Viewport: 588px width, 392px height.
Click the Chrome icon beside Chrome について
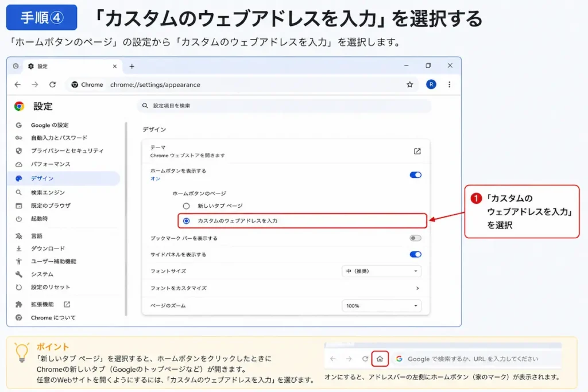pos(19,317)
